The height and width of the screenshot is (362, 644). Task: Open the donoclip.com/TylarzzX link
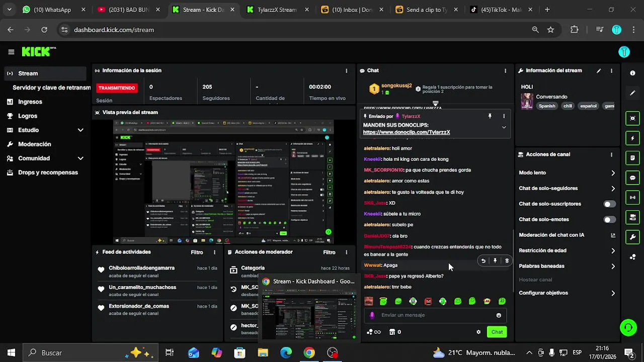click(x=407, y=132)
